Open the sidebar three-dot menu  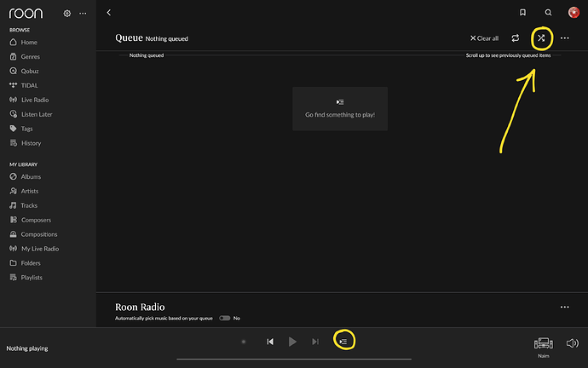point(83,14)
